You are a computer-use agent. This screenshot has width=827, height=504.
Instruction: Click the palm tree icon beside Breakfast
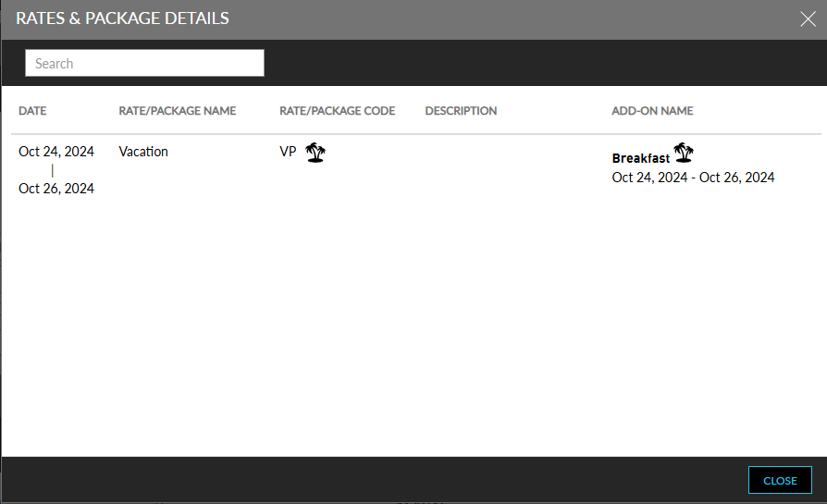pyautogui.click(x=684, y=154)
